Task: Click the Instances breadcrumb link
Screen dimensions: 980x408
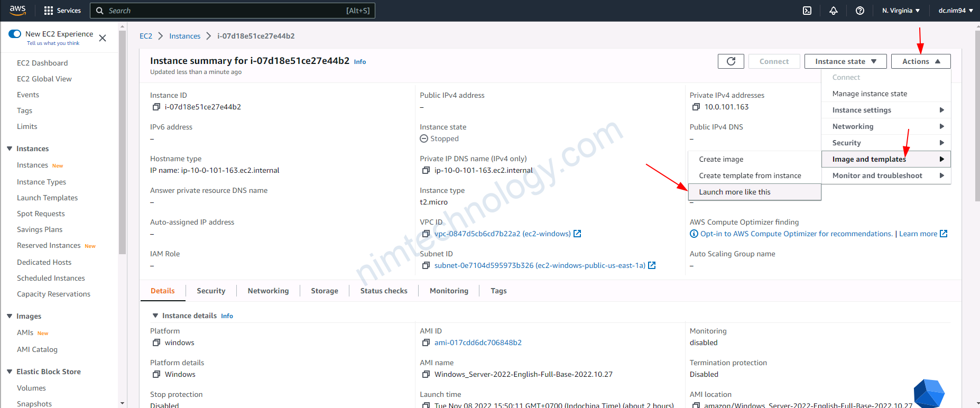Action: 185,36
